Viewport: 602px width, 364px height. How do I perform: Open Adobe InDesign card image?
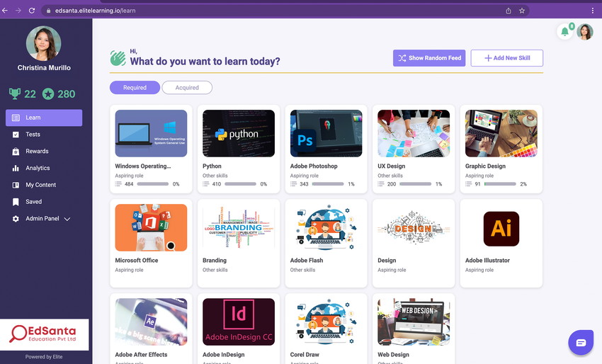click(x=239, y=322)
